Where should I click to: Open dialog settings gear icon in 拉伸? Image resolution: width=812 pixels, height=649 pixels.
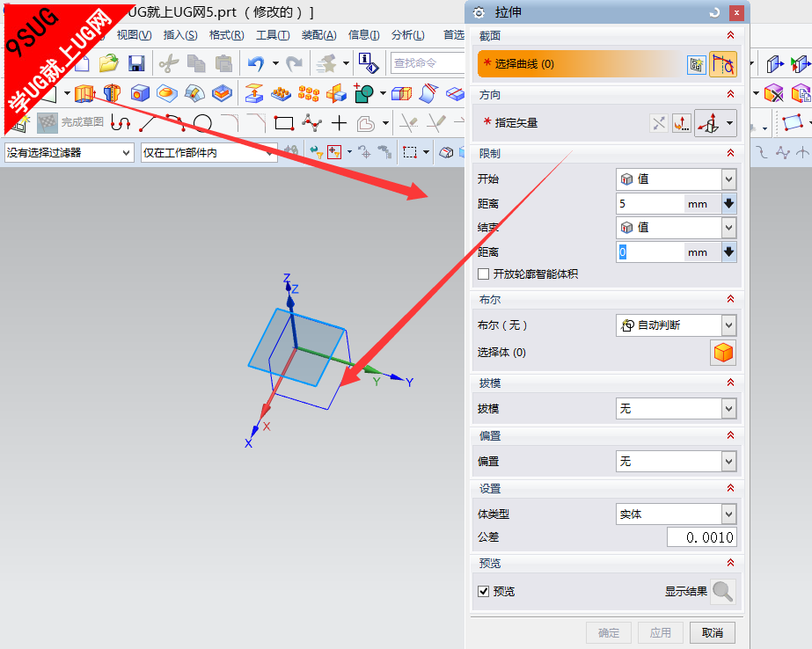479,12
